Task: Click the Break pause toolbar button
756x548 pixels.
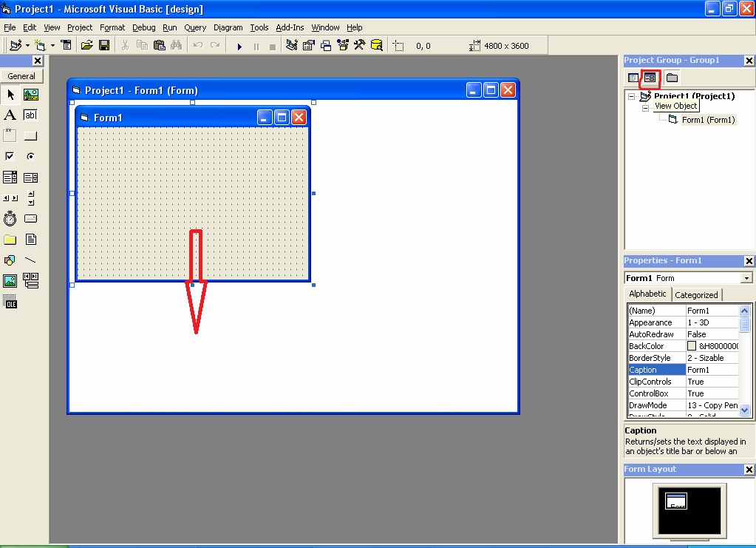Action: point(256,47)
